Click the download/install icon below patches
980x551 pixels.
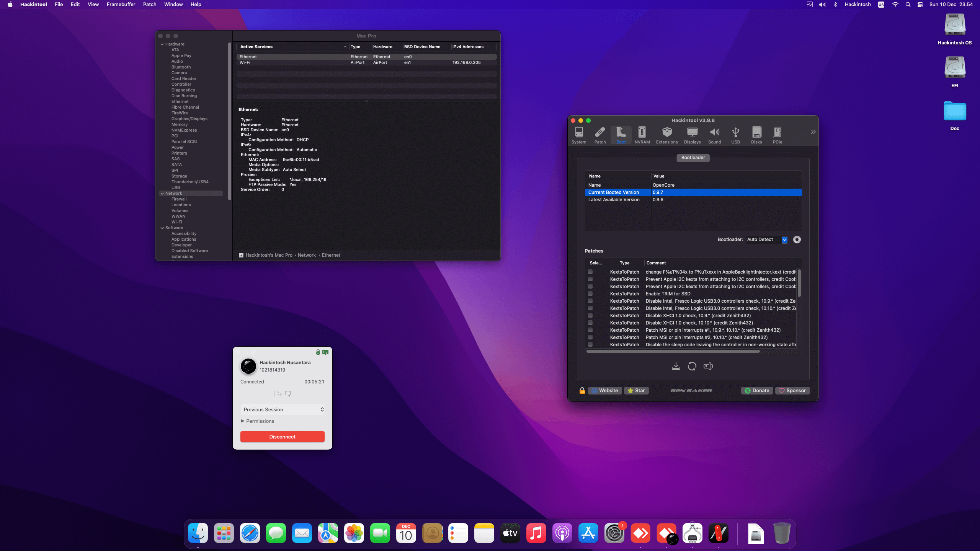(x=676, y=366)
